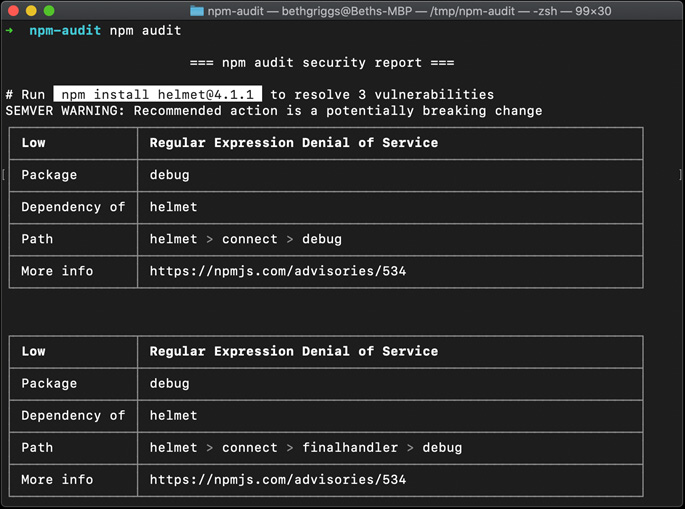Click path 'helmet > connect > debug'
Image resolution: width=685 pixels, height=509 pixels.
click(246, 239)
